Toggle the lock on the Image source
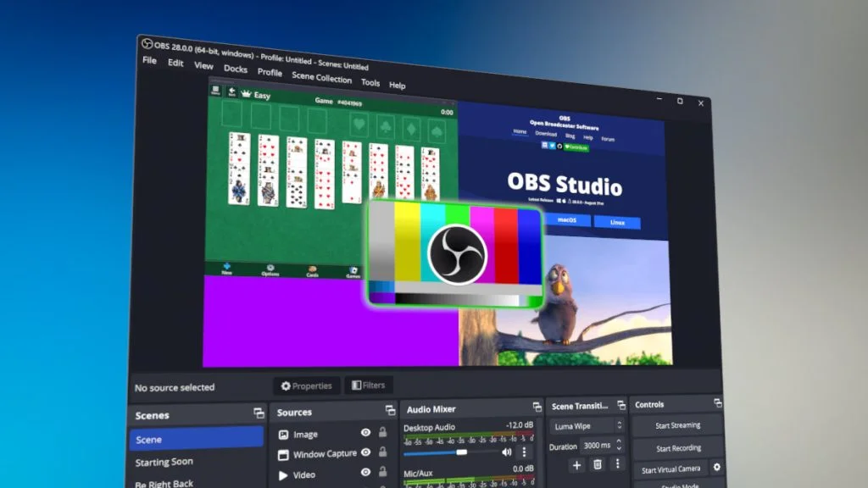 point(382,431)
